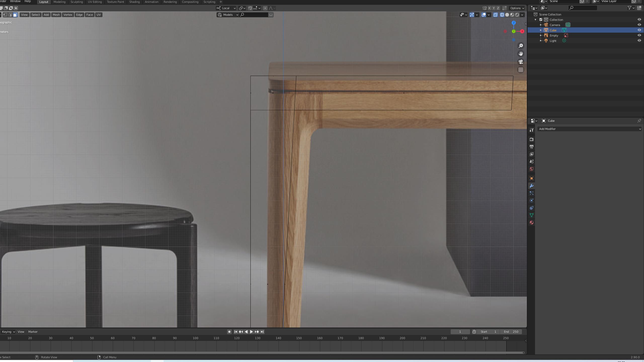The image size is (644, 362).
Task: Hide Collection using its eye icon
Action: pos(639,20)
